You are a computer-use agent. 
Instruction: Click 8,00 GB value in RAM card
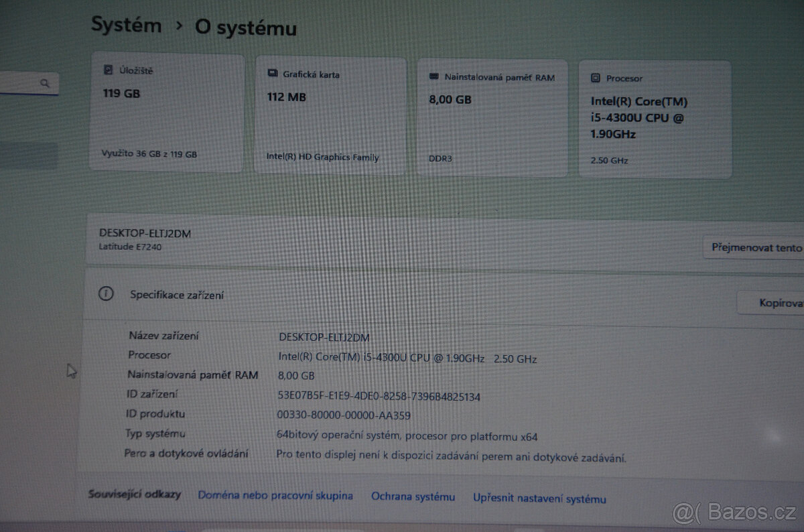pos(450,99)
